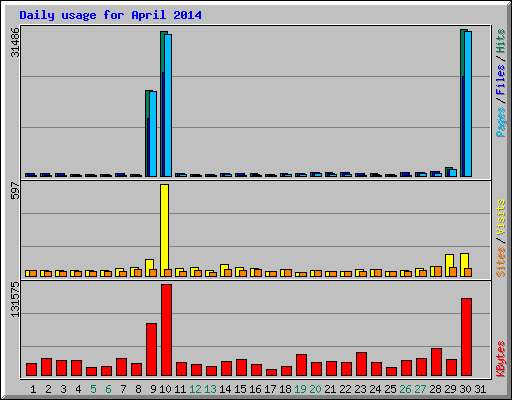Click green day label 19 on the x-axis

point(300,389)
